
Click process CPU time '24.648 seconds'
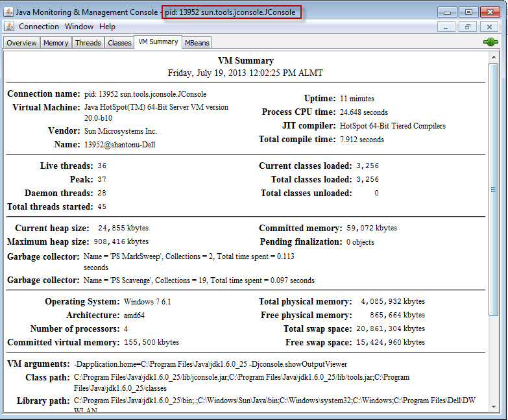coord(363,112)
